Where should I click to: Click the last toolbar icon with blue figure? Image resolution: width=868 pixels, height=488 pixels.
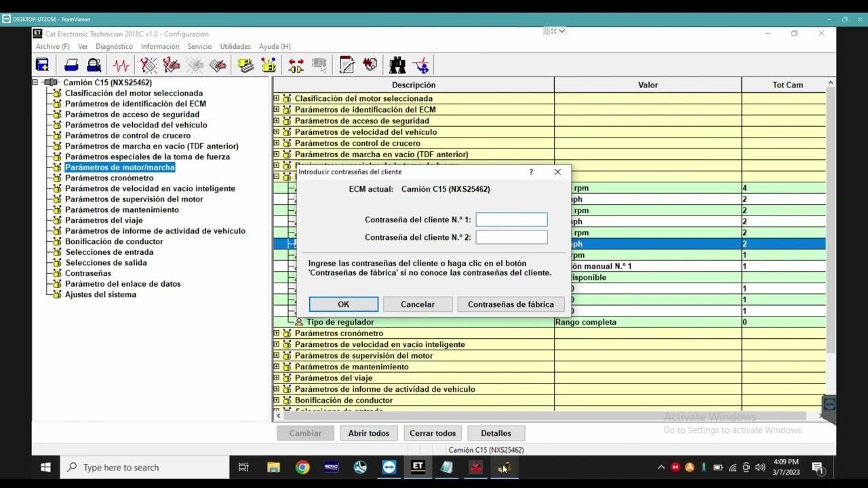(421, 65)
